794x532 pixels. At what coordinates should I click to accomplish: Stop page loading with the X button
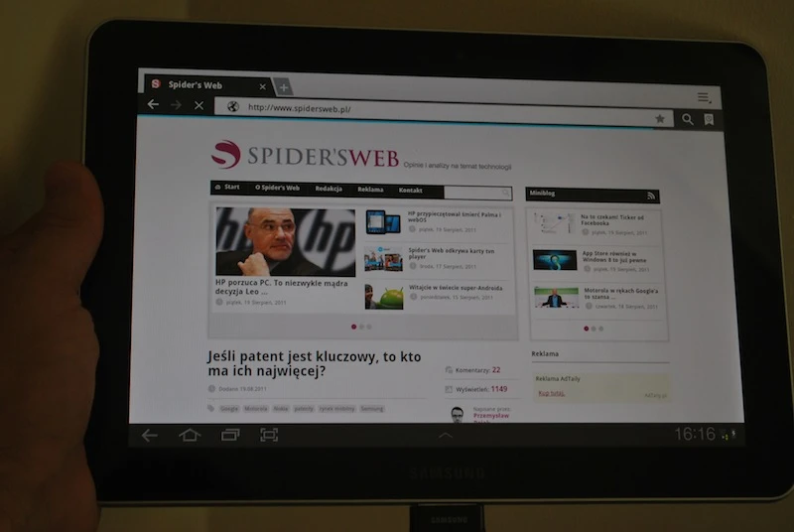tap(198, 105)
